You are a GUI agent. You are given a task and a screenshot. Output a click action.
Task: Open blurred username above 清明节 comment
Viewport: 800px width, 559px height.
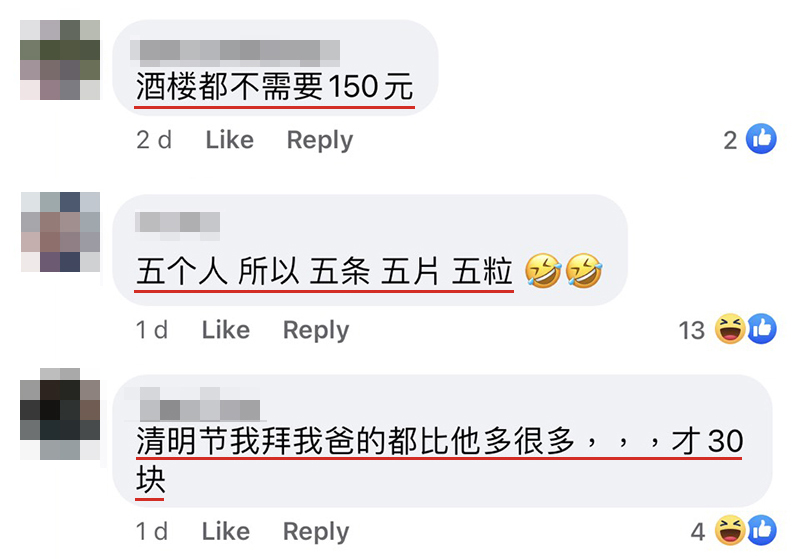[199, 403]
